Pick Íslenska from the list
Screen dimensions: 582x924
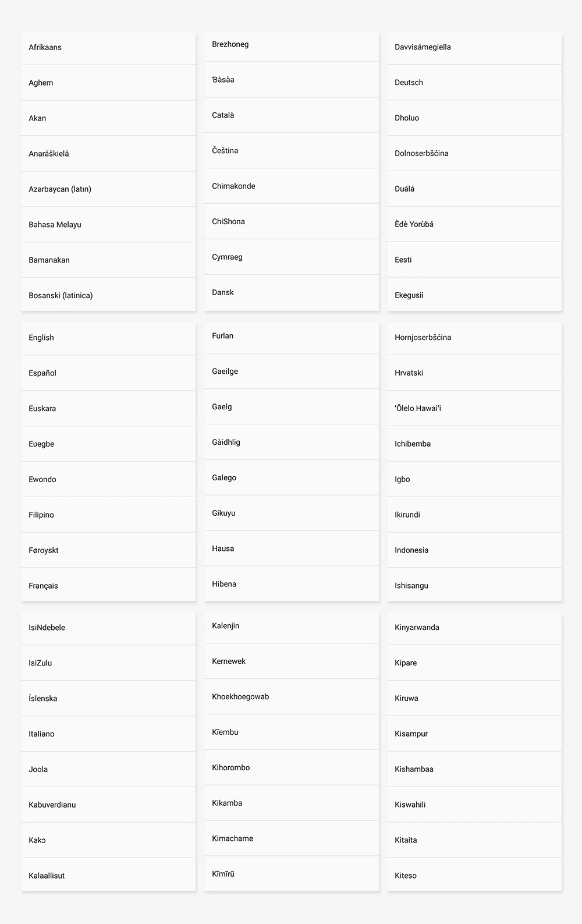[108, 698]
